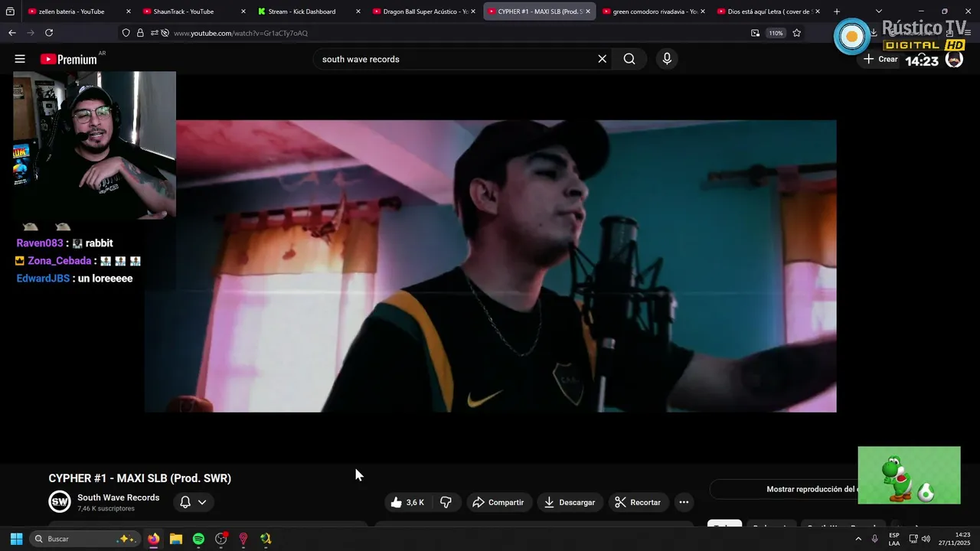This screenshot has height=551, width=980.
Task: Open Windows Start menu
Action: [16, 539]
